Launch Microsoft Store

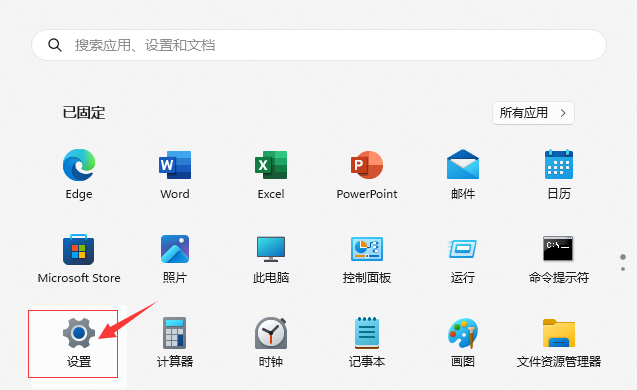(x=79, y=259)
